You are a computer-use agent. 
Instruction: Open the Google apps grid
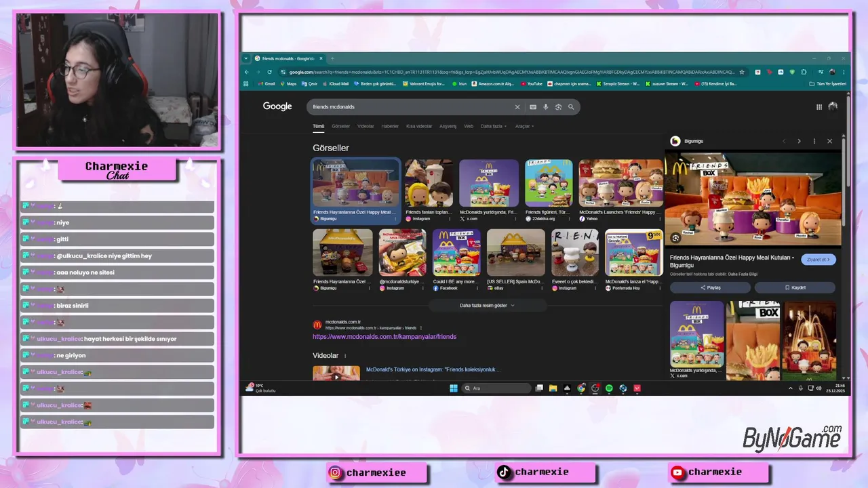click(x=819, y=106)
